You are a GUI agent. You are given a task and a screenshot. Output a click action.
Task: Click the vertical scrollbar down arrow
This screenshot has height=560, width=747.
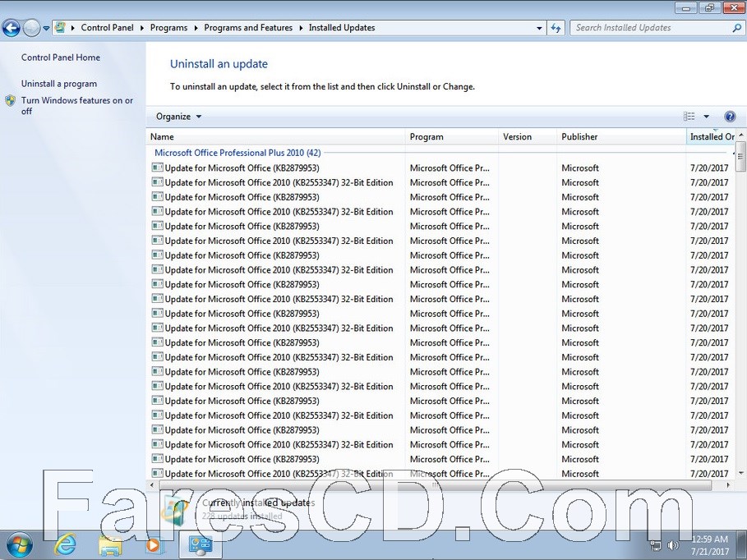coord(740,473)
